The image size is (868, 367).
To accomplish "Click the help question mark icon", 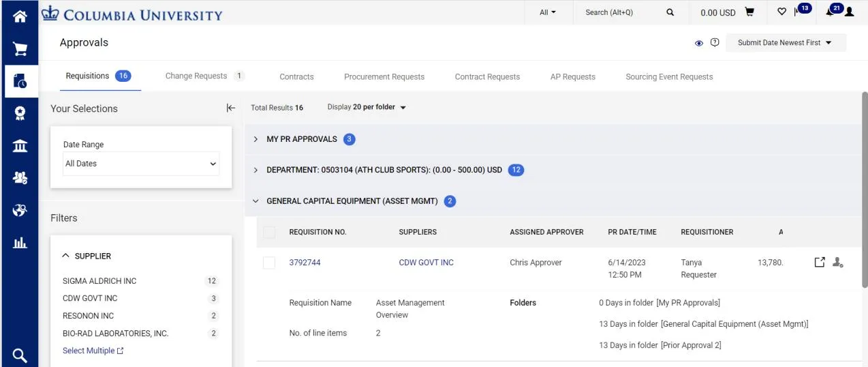I will [715, 42].
